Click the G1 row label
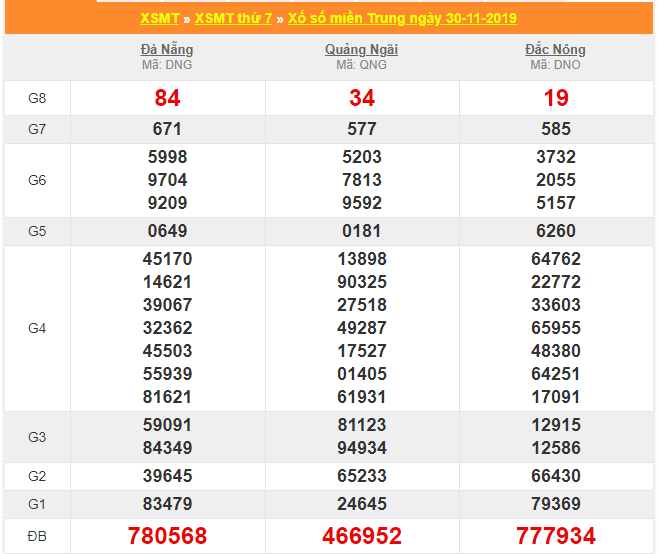 (37, 503)
